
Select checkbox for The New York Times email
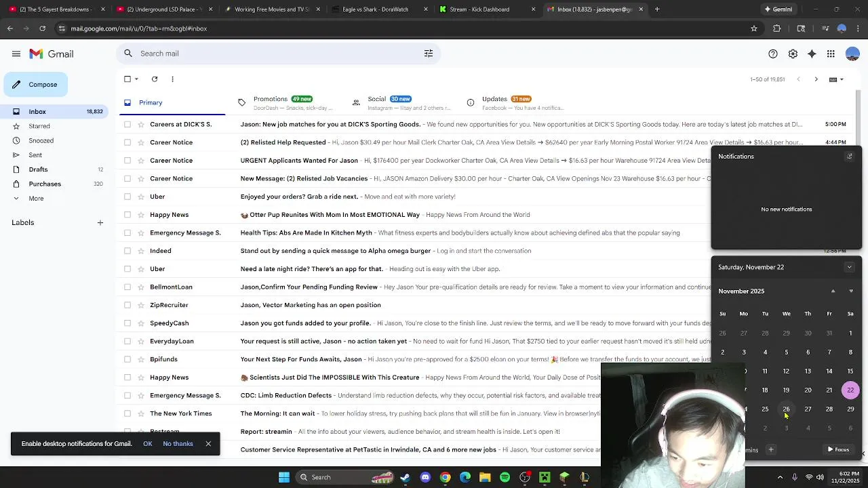[x=127, y=413]
